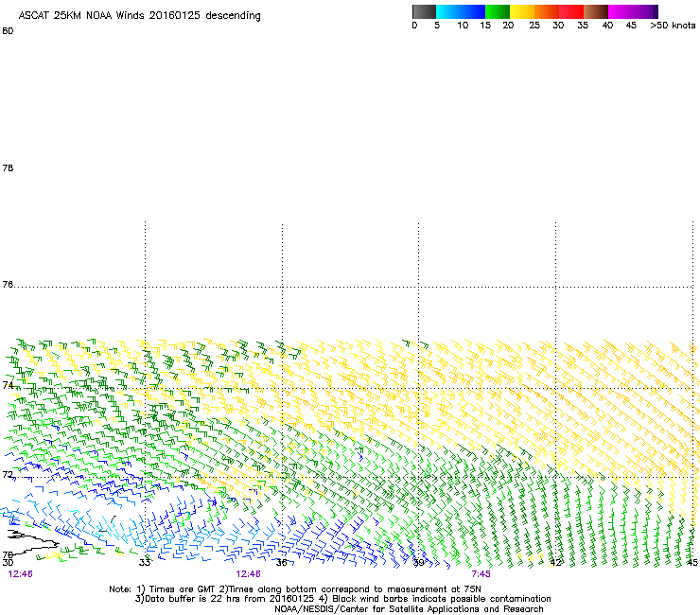Click the latitude label '78' on the left axis
Screen dimensions: 700x615
pyautogui.click(x=8, y=167)
